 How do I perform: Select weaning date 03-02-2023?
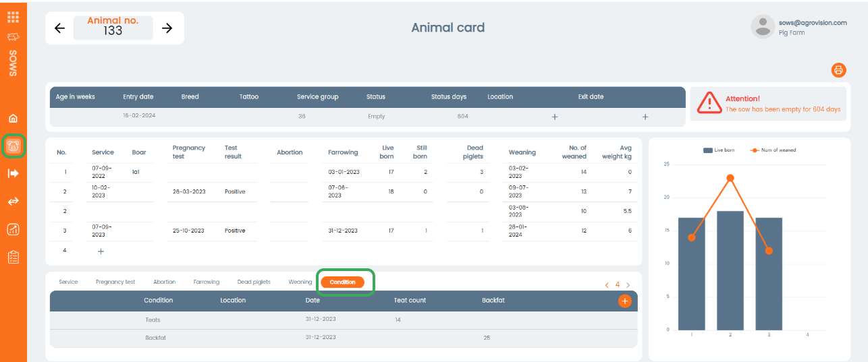tap(520, 172)
